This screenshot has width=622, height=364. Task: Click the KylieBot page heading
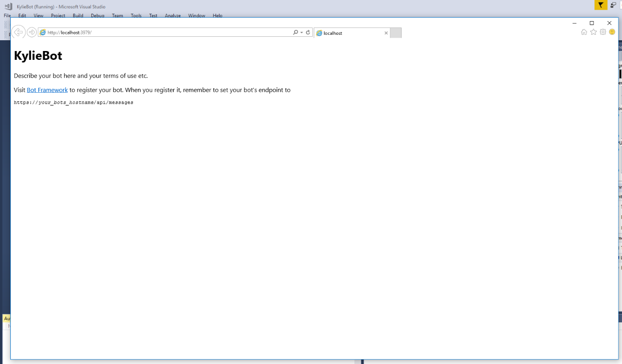point(38,55)
